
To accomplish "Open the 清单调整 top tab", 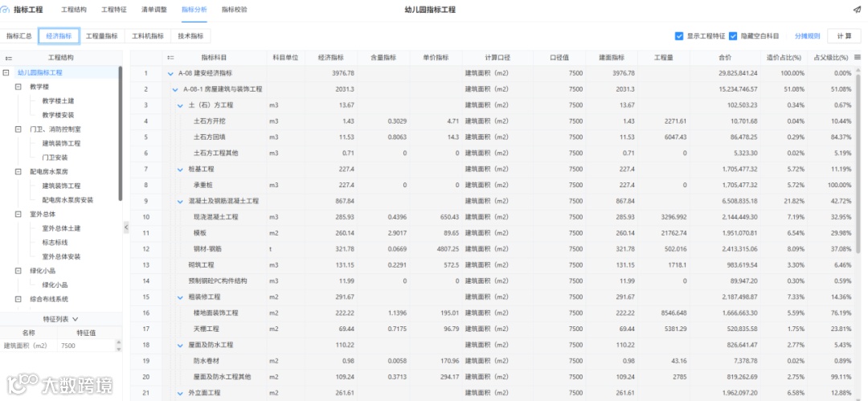I will click(x=154, y=10).
